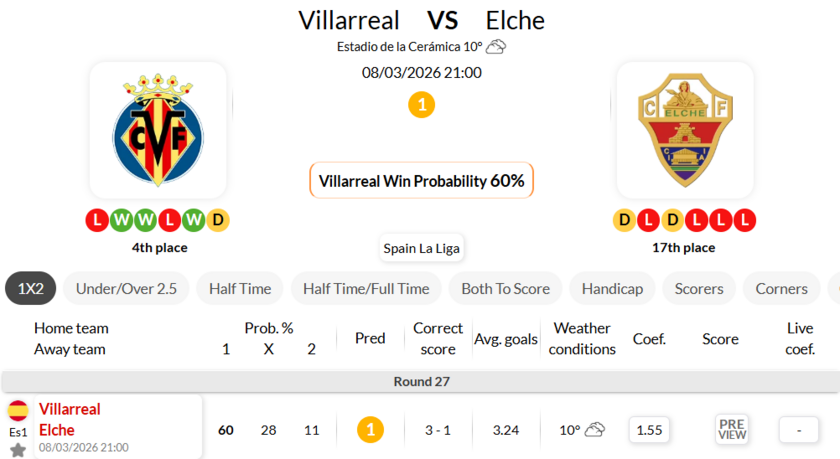Image resolution: width=840 pixels, height=459 pixels.
Task: Click the cloud icon in weather conditions column
Action: 595,430
